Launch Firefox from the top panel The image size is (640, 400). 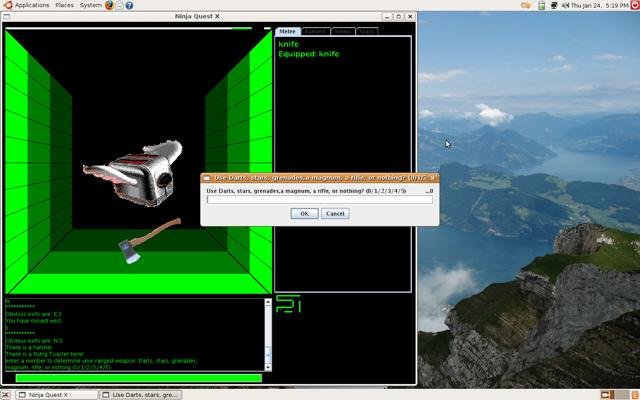point(109,5)
